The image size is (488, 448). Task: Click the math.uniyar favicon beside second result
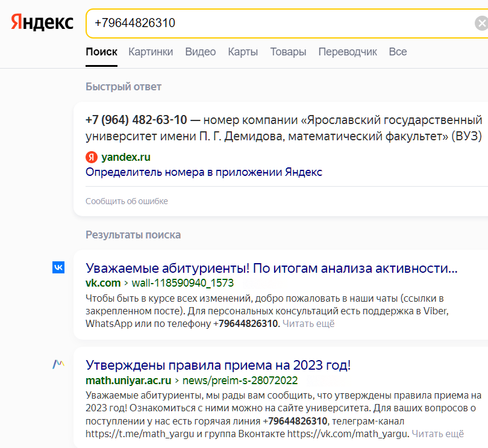pyautogui.click(x=58, y=364)
